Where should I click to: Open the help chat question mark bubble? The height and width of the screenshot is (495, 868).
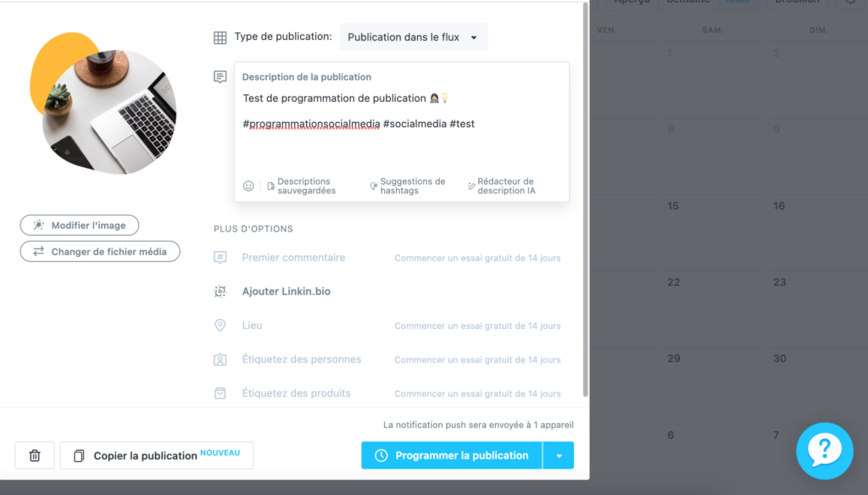pos(824,451)
